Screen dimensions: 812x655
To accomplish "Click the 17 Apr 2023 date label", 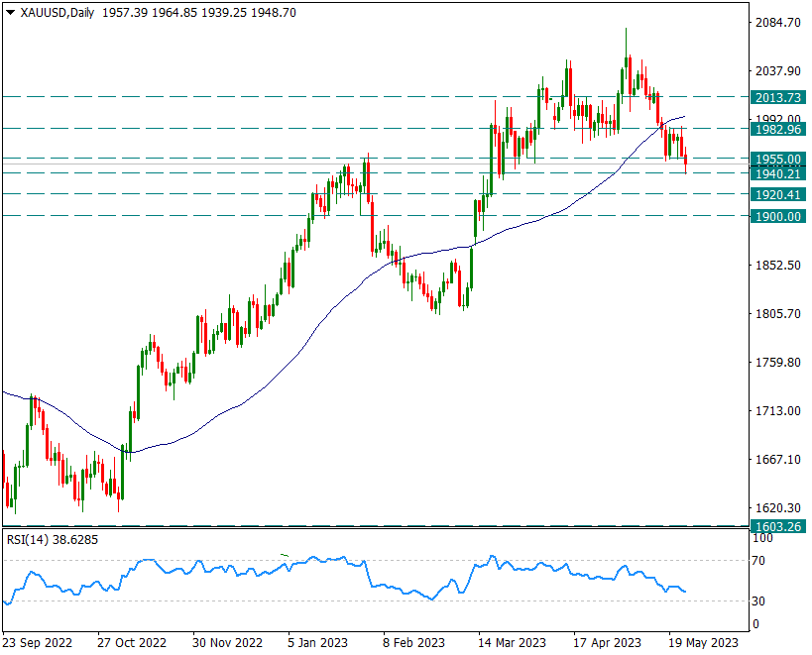I will (607, 643).
